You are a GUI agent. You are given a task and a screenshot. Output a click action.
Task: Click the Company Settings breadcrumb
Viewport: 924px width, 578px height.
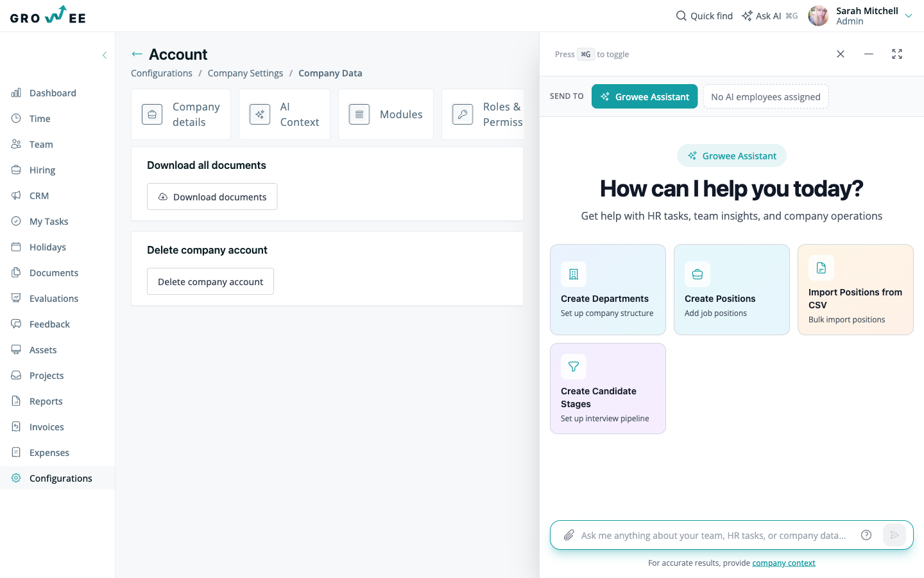point(245,73)
